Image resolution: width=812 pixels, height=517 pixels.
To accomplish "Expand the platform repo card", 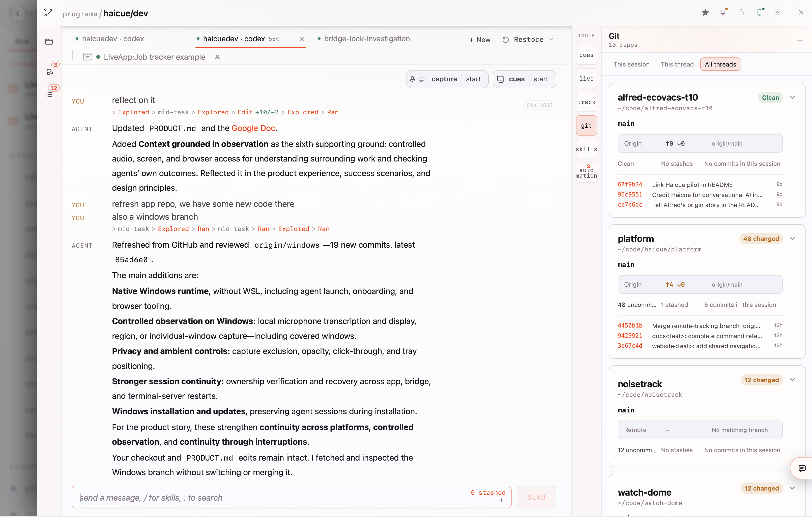I will tap(792, 239).
